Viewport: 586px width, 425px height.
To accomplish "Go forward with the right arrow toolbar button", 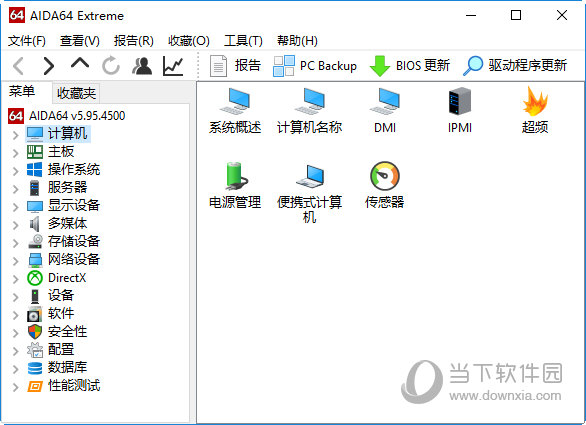I will pyautogui.click(x=48, y=66).
